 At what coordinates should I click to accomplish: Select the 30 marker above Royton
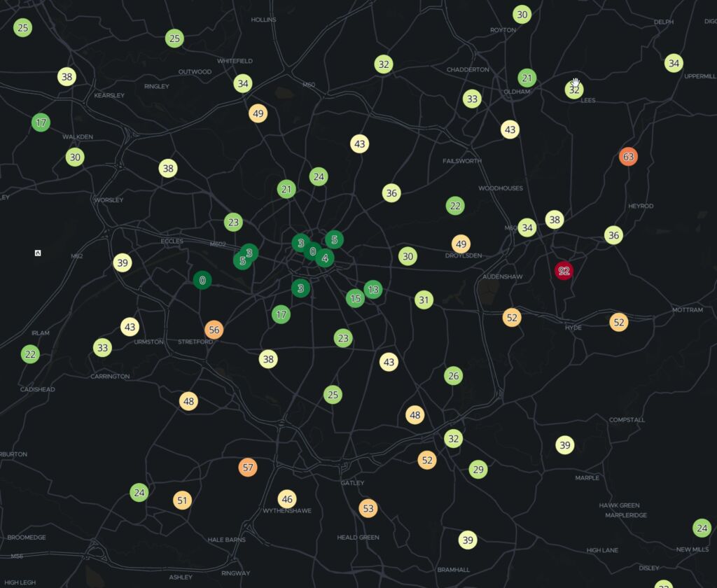[522, 14]
